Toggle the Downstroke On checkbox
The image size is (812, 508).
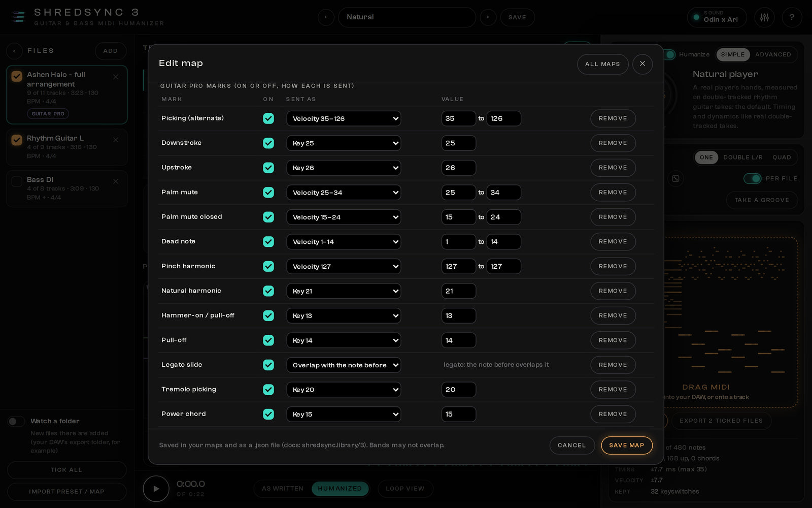point(268,143)
